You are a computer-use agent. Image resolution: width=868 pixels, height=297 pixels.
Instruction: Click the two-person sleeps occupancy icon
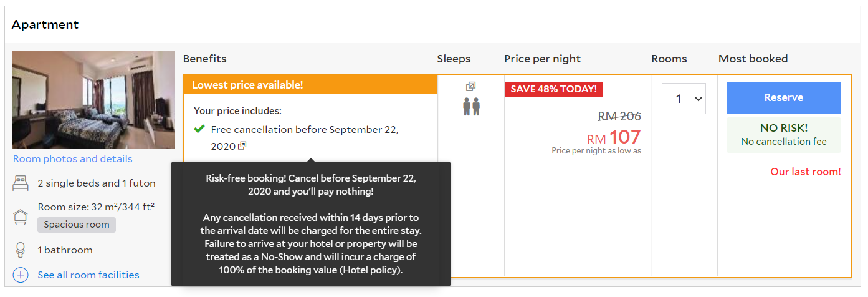tap(471, 107)
